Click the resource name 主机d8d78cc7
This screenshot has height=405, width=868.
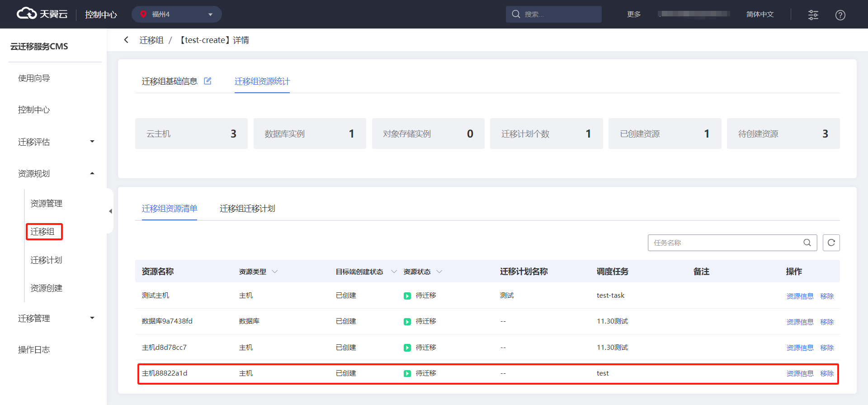tap(164, 348)
